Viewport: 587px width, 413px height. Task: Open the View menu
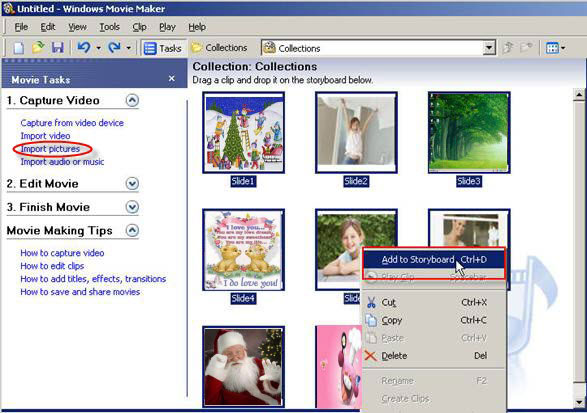click(77, 27)
